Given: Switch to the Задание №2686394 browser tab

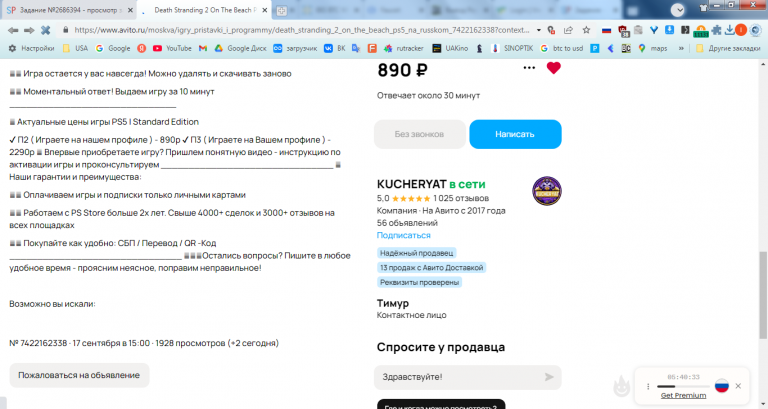Looking at the screenshot, I should (x=69, y=10).
